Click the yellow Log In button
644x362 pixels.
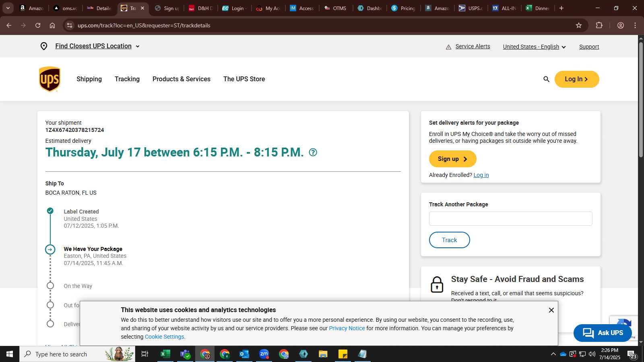tap(577, 79)
